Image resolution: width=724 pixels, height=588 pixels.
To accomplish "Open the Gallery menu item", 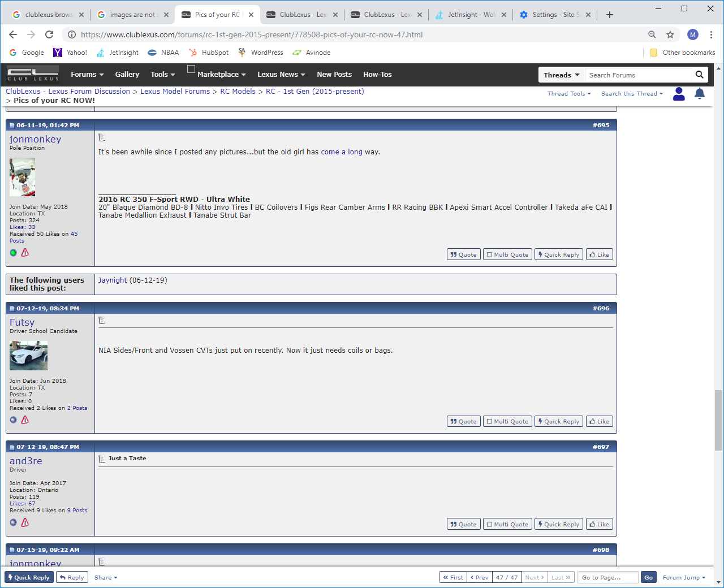I will 127,75.
